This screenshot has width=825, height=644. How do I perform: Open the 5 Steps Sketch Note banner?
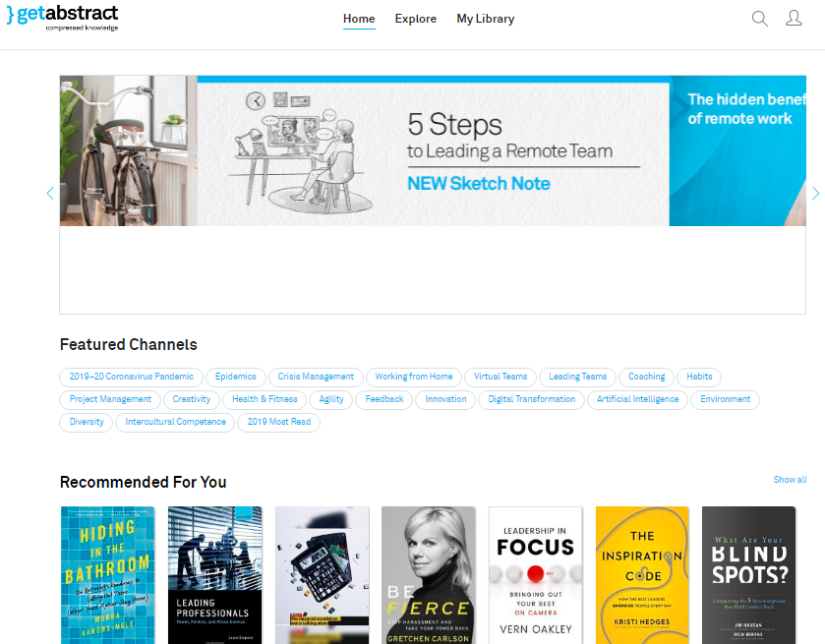click(433, 151)
